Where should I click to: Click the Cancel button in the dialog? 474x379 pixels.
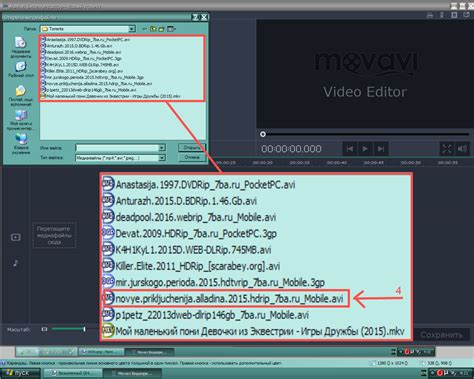point(192,157)
